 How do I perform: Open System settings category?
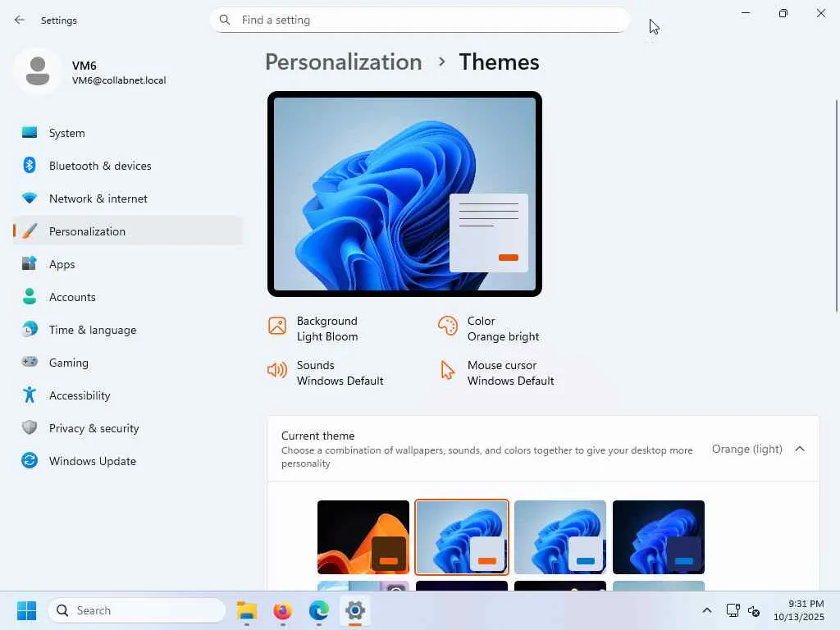[127, 132]
